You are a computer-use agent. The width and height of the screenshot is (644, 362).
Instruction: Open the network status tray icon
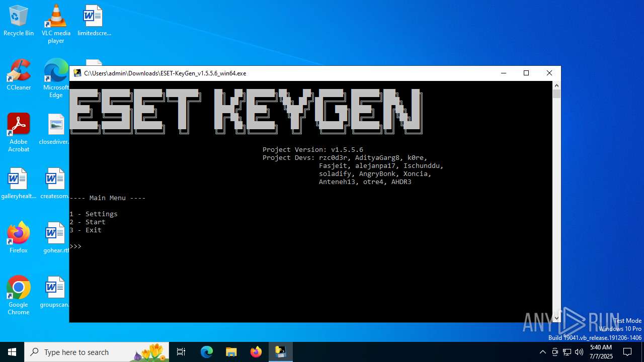[x=567, y=352]
